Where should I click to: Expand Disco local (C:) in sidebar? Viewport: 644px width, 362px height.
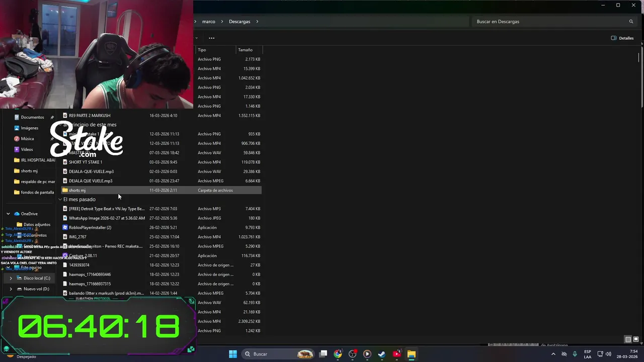point(11,278)
